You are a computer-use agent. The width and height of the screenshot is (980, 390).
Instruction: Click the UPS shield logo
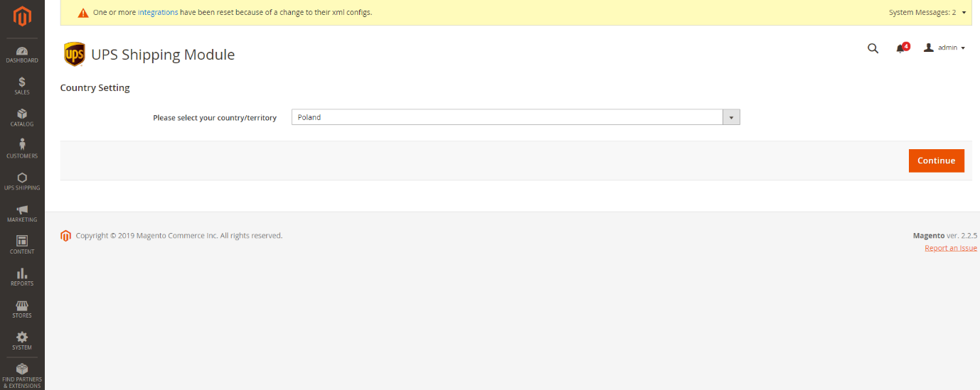(75, 54)
